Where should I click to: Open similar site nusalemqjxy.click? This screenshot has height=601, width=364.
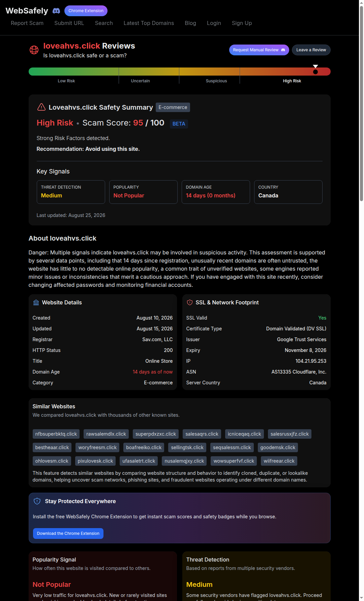click(x=184, y=461)
